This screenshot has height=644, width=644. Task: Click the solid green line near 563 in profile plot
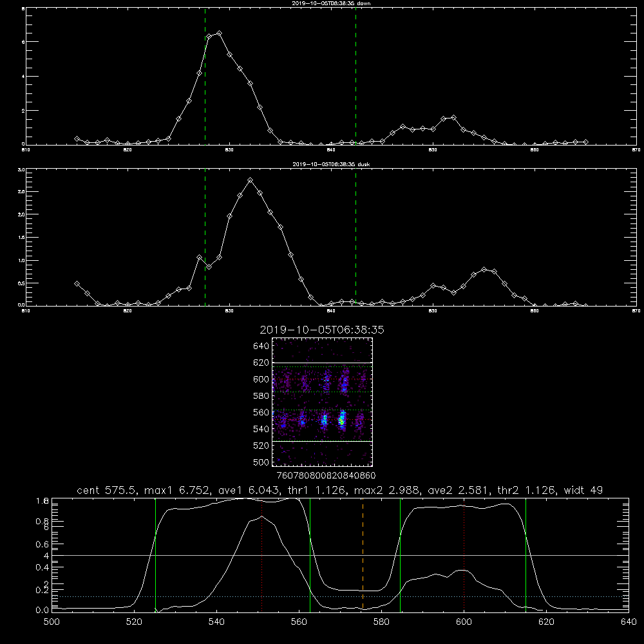310,555
